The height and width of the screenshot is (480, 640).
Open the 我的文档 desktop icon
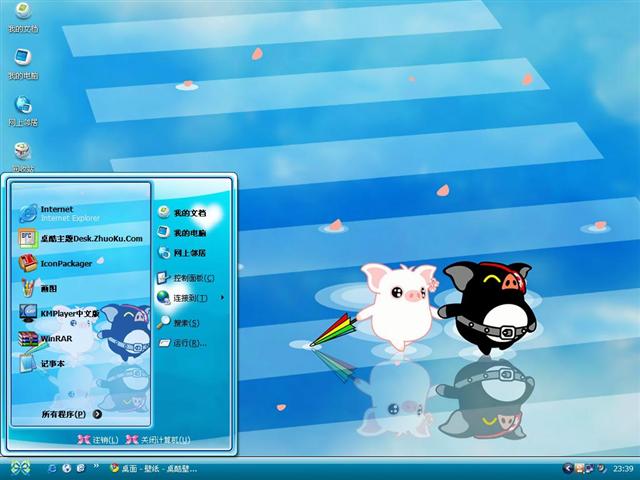(23, 17)
